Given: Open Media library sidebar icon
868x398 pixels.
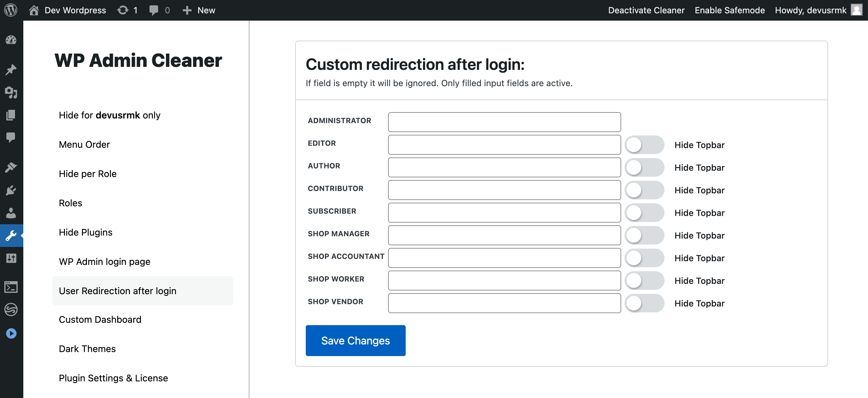Looking at the screenshot, I should 11,92.
